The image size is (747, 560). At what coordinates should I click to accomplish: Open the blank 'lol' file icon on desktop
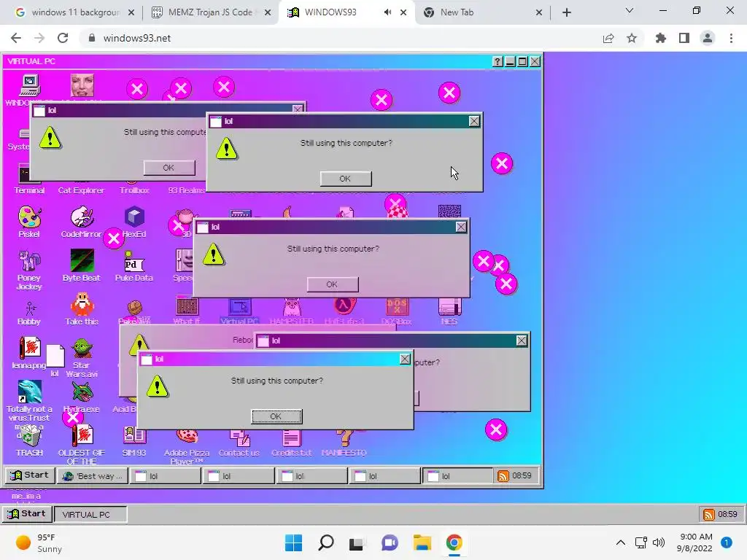(x=55, y=360)
